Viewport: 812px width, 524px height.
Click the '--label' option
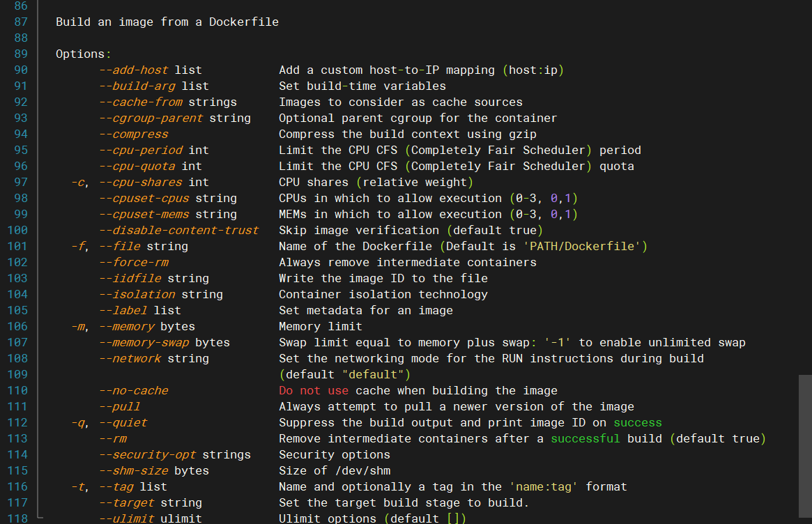pyautogui.click(x=123, y=311)
